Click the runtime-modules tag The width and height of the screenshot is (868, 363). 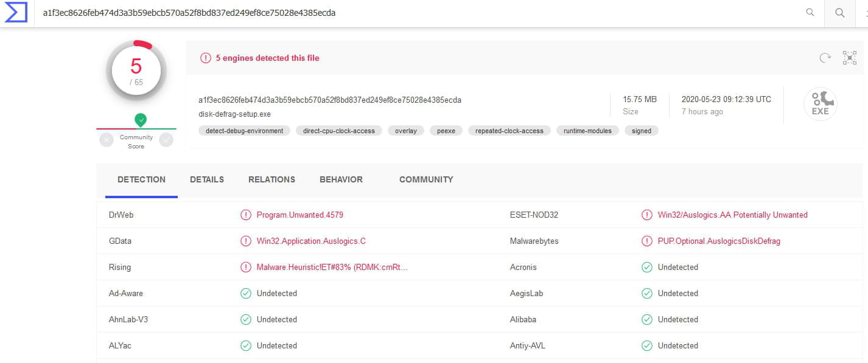588,131
